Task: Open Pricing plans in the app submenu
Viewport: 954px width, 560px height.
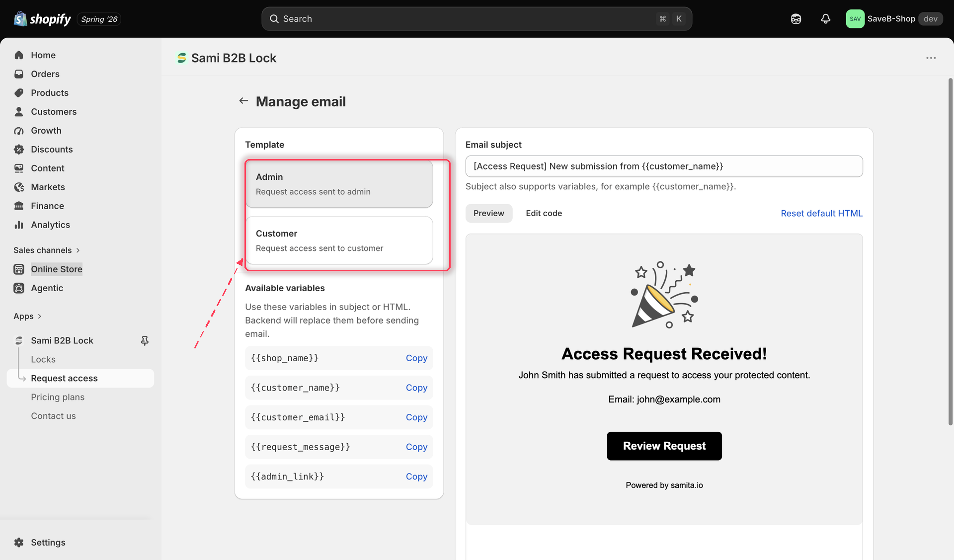Action: tap(58, 397)
